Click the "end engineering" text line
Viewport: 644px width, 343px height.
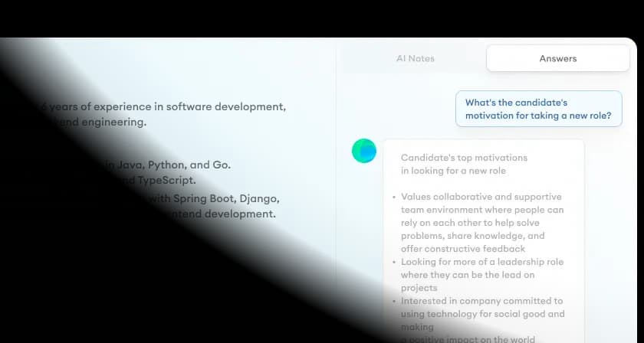107,122
